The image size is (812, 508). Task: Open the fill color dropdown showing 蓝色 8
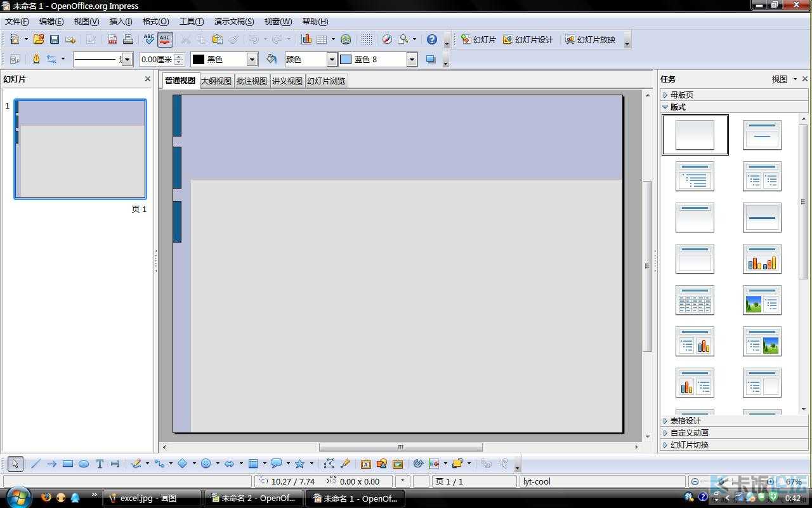[412, 59]
